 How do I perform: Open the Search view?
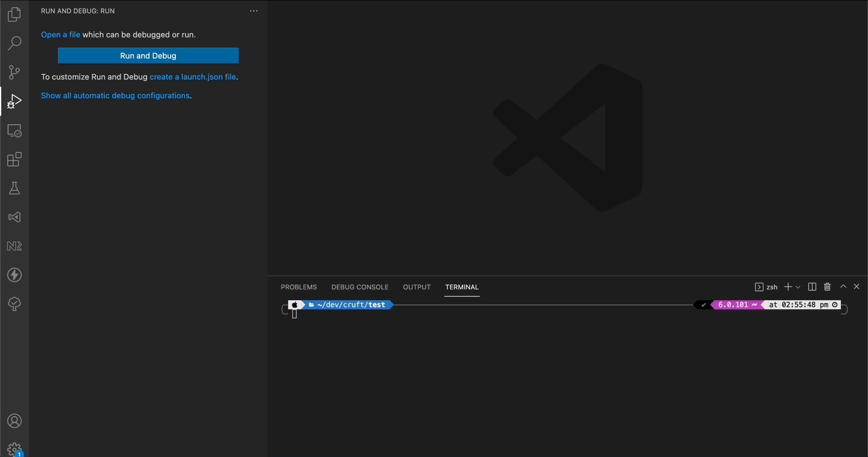tap(14, 43)
